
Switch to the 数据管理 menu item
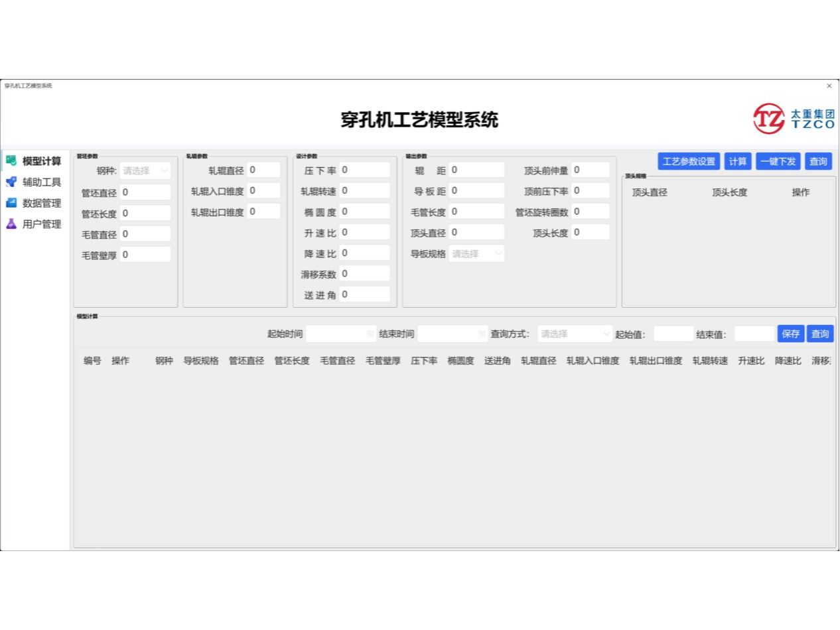[42, 204]
